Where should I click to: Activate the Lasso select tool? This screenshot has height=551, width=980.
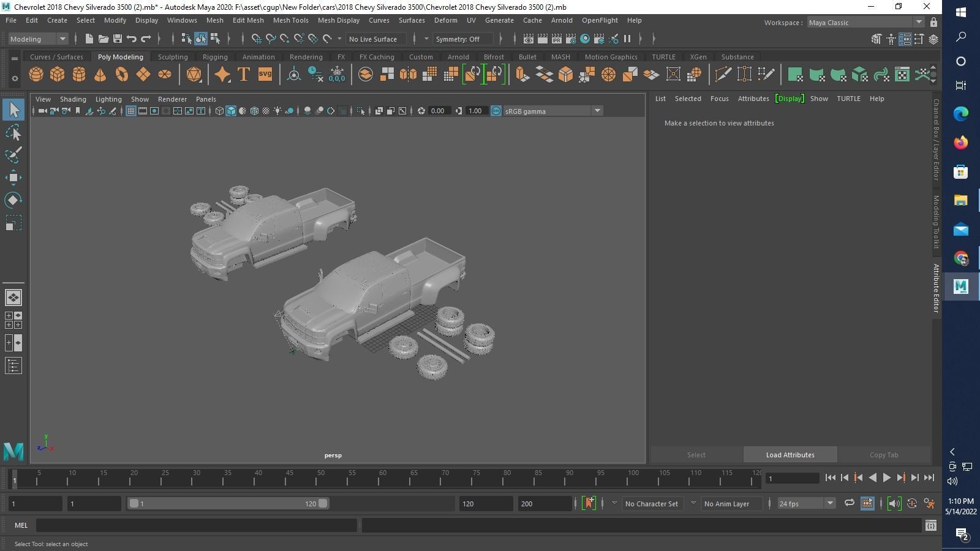coord(13,133)
